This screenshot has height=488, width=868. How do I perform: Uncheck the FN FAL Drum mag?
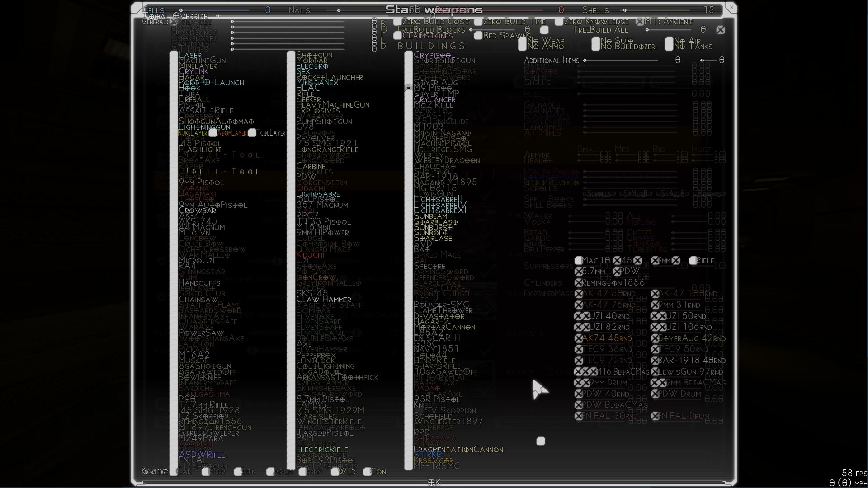[x=656, y=416]
